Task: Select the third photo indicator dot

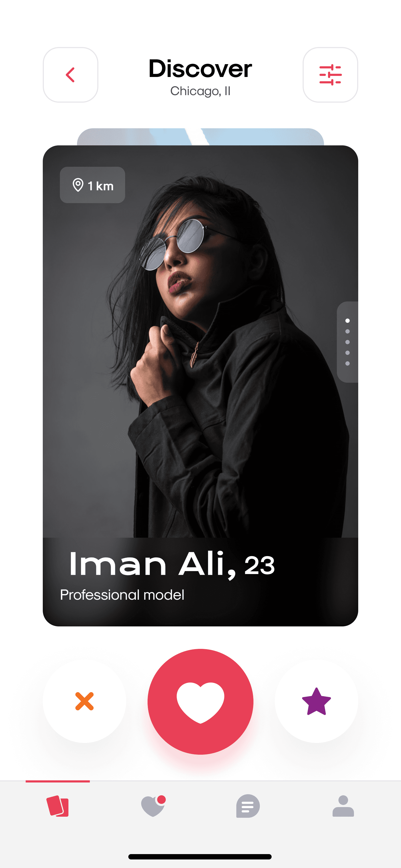Action: click(x=348, y=342)
